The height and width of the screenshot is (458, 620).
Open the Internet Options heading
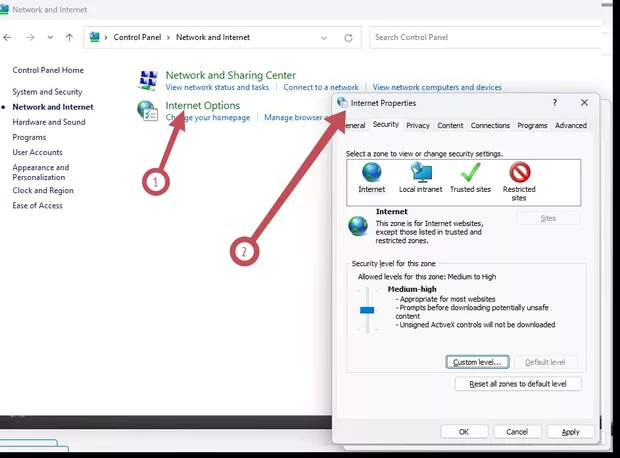202,106
